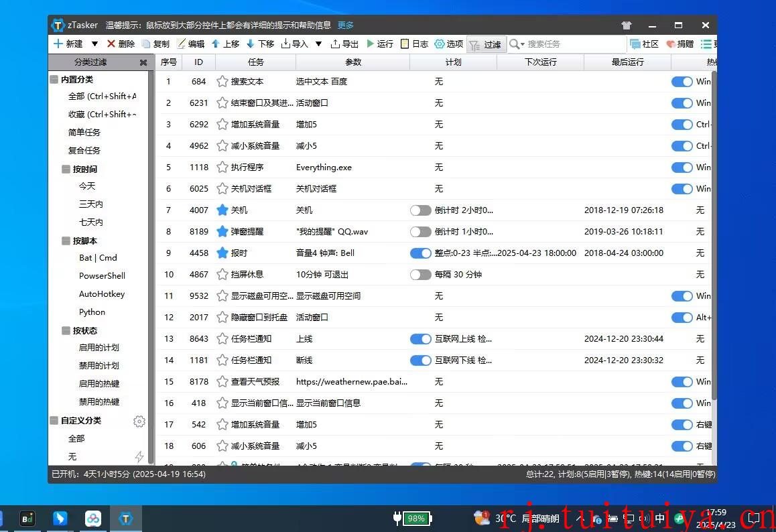Click the 下移 (Move down) button
776x532 pixels.
[260, 44]
